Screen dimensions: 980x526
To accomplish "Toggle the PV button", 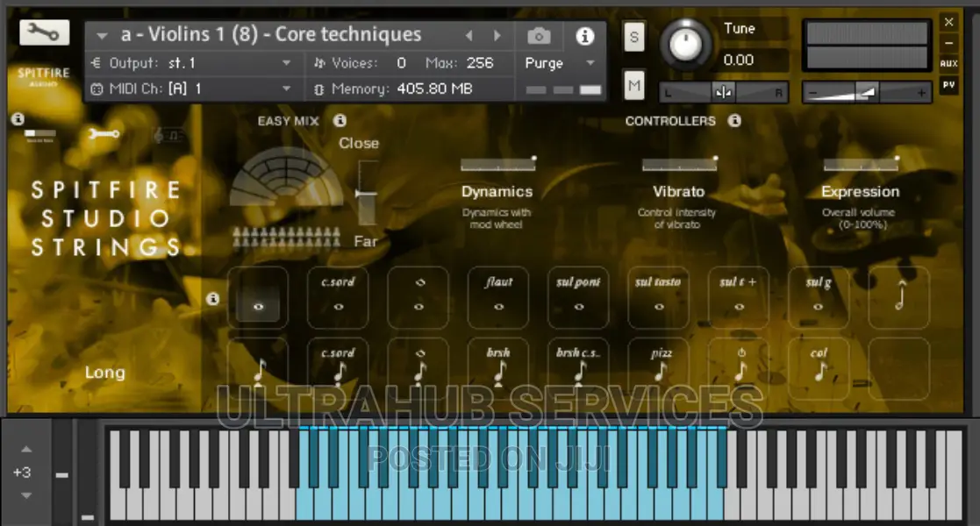I will pyautogui.click(x=948, y=85).
